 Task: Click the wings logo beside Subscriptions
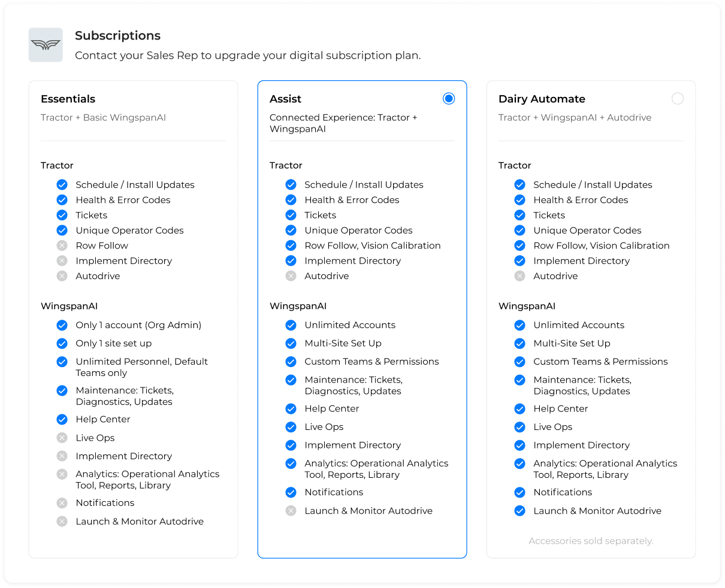tap(46, 45)
